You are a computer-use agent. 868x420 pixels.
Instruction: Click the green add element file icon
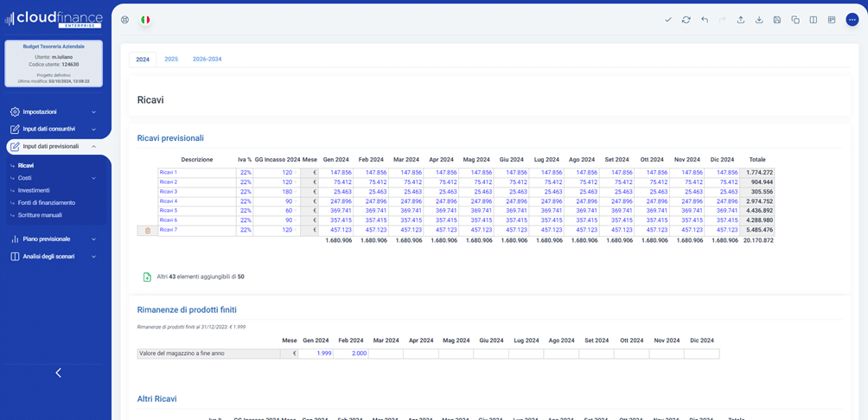coord(147,277)
